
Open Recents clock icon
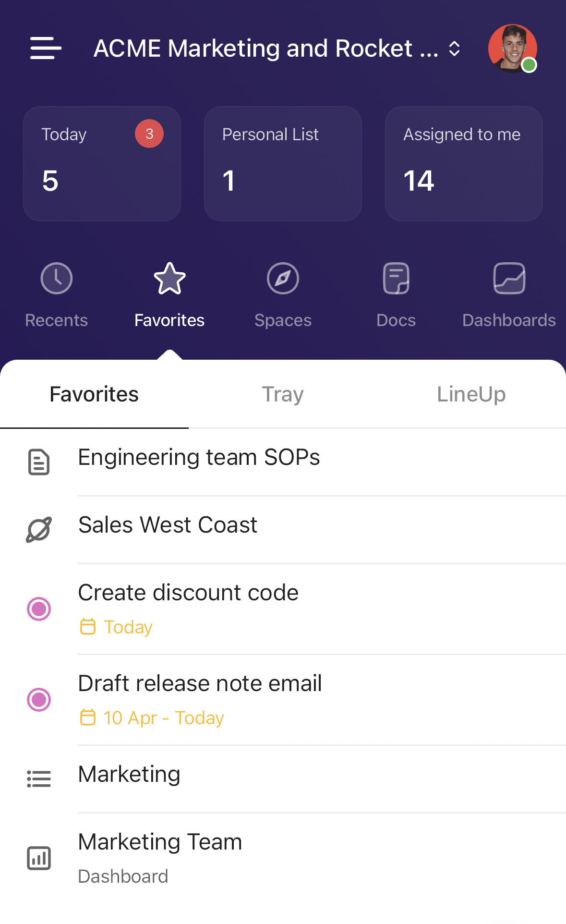tap(57, 279)
